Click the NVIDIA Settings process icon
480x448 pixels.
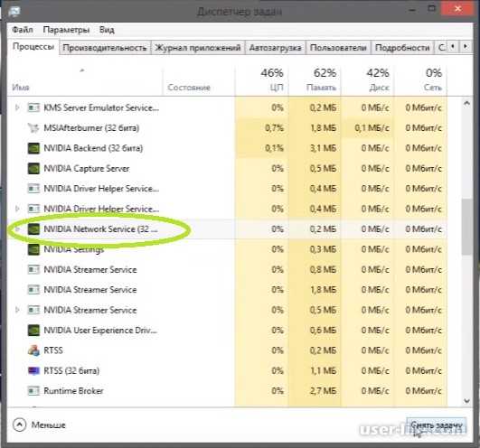[33, 249]
